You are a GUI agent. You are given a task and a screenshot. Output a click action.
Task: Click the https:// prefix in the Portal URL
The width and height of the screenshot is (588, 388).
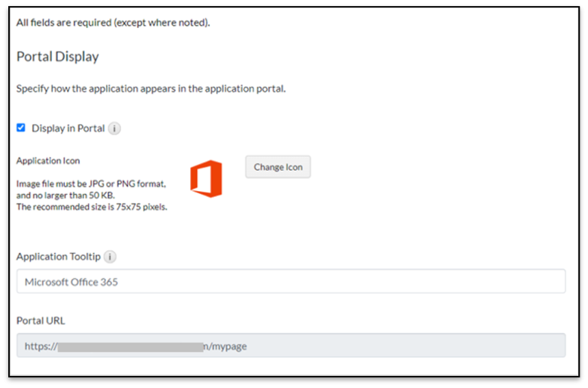41,347
